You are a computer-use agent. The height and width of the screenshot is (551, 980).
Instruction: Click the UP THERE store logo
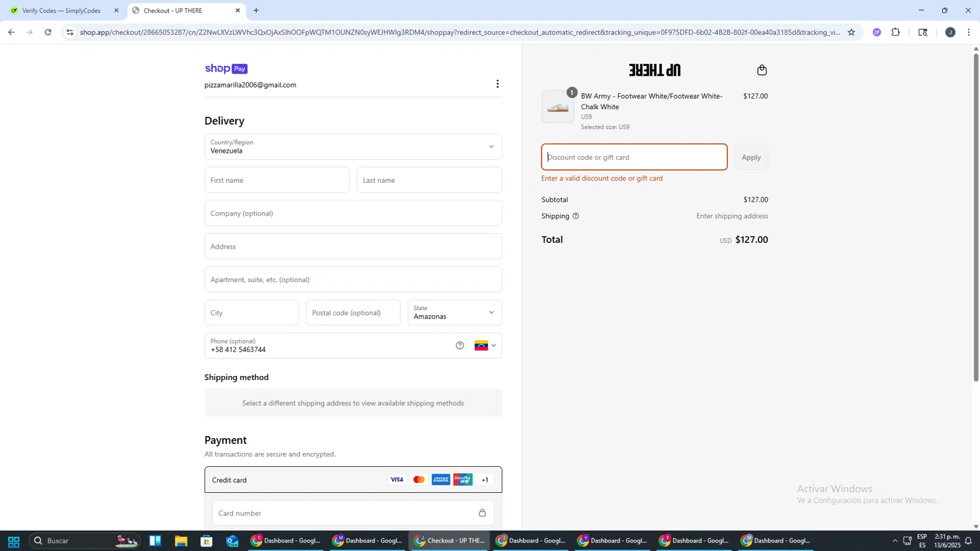655,70
